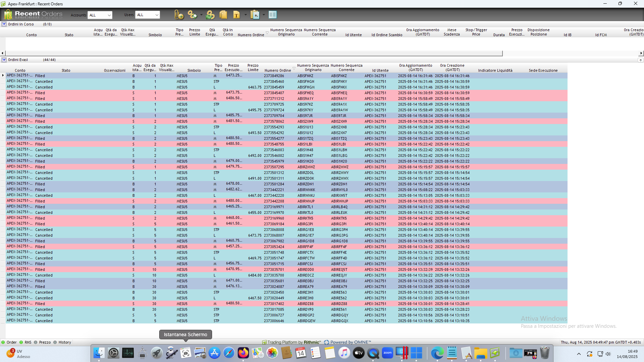
Task: Click the yellow T text toolbar icon
Action: 236,15
